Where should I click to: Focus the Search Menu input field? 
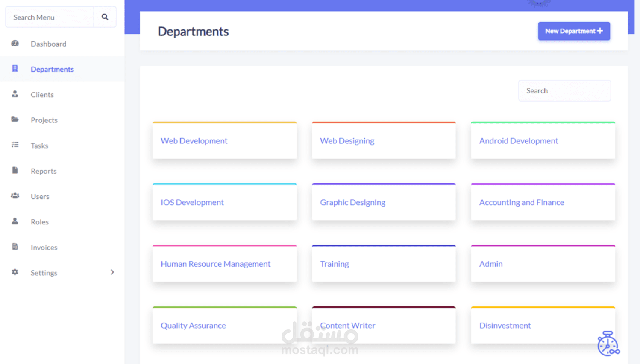50,17
